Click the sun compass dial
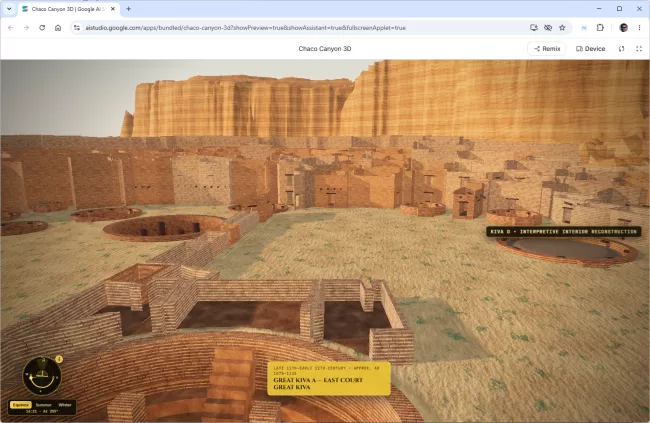 point(41,376)
